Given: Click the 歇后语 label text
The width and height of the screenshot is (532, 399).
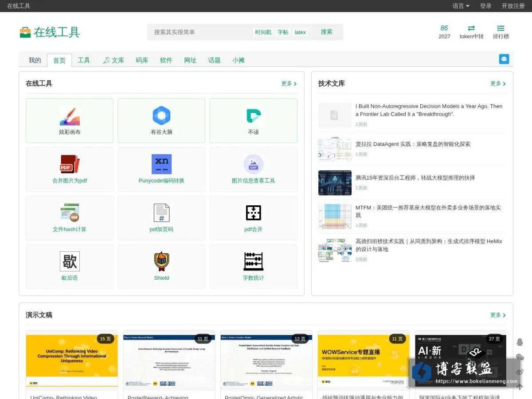Looking at the screenshot, I should [x=70, y=278].
